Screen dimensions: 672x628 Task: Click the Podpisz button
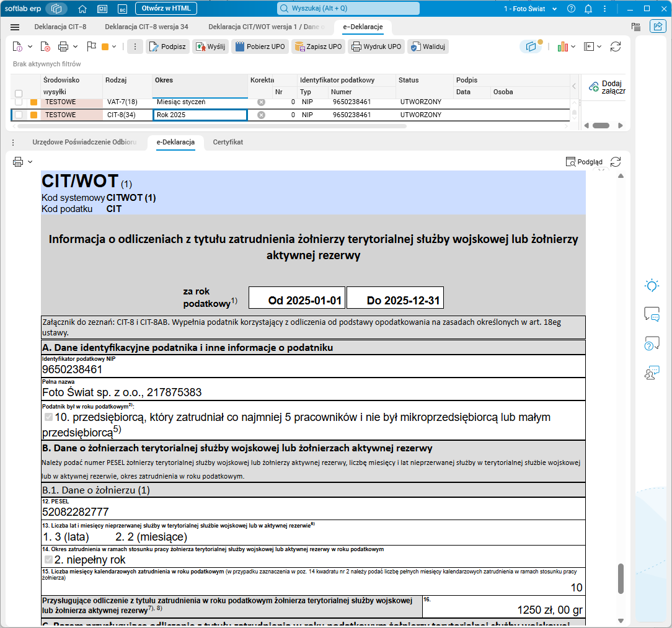167,46
